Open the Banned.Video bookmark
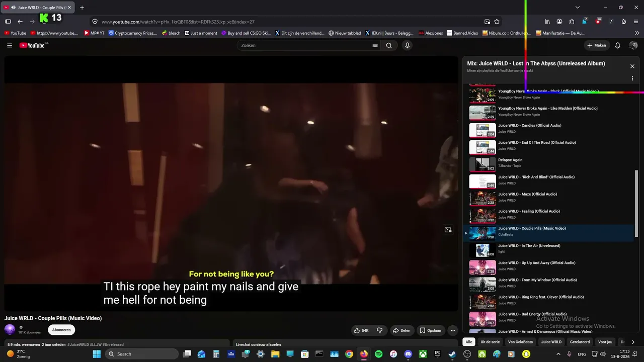The image size is (644, 362). coord(462,33)
